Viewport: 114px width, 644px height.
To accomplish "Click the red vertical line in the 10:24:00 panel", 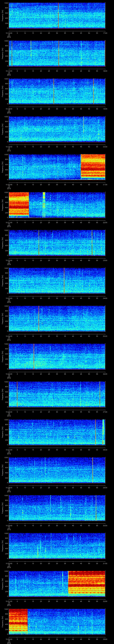I will 39,318.
